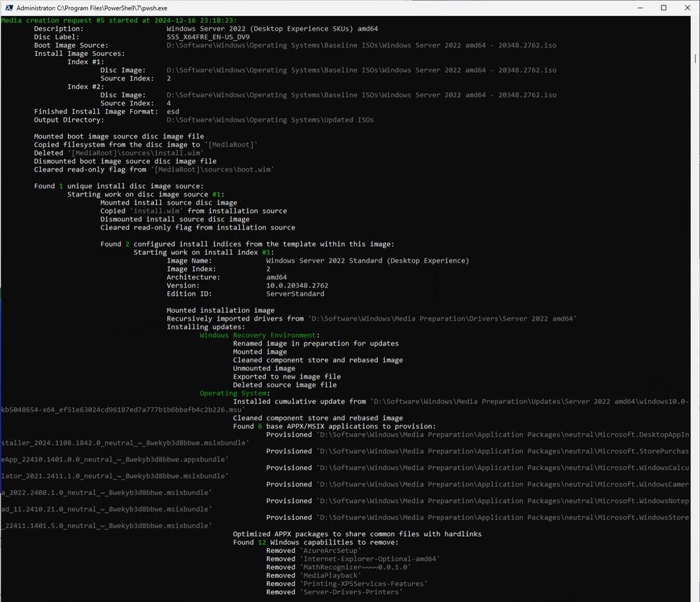Click the Provisioned 'Microsoft.StorePurchas' package line
The height and width of the screenshot is (602, 700).
(477, 451)
